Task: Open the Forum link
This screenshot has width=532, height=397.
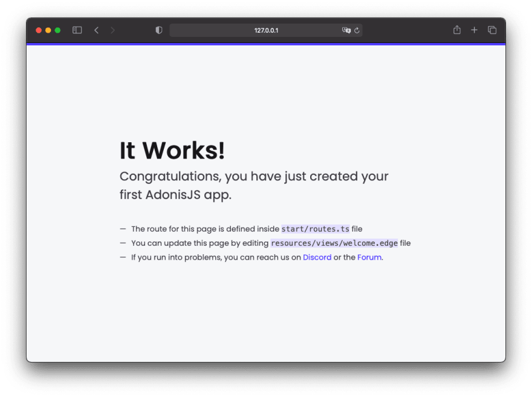Action: click(x=369, y=257)
